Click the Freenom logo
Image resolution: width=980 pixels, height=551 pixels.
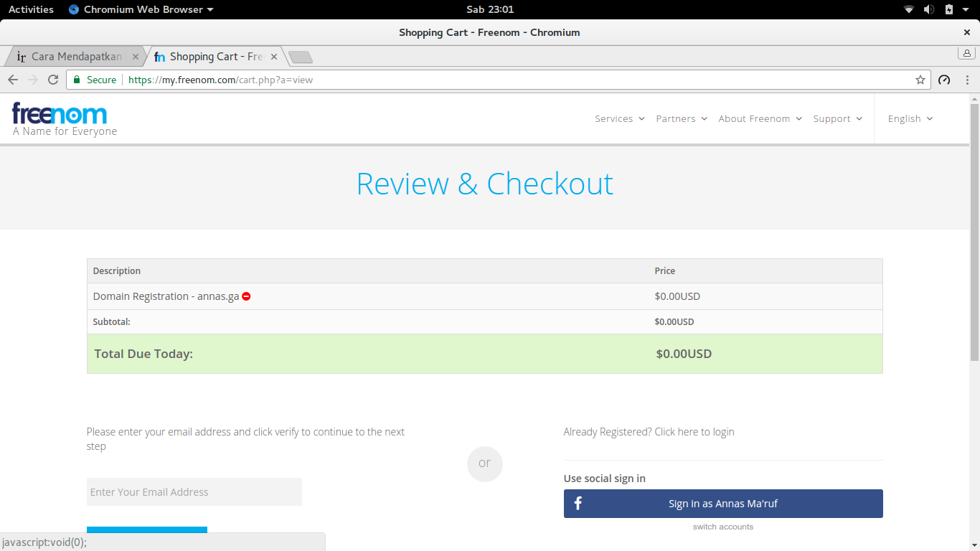click(60, 113)
